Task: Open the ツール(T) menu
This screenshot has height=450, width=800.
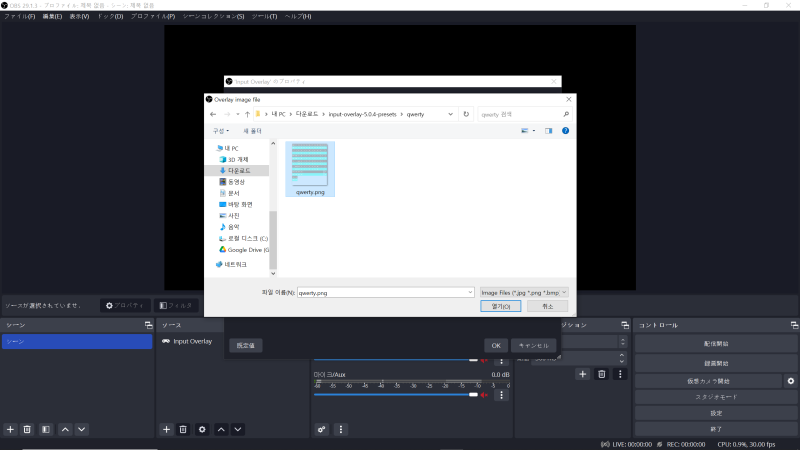Action: click(x=264, y=17)
